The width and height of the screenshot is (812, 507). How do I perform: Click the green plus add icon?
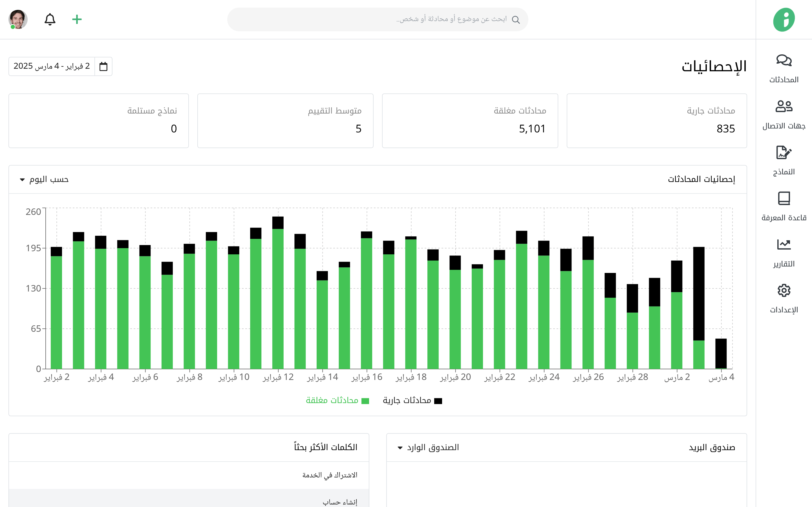[x=77, y=19]
